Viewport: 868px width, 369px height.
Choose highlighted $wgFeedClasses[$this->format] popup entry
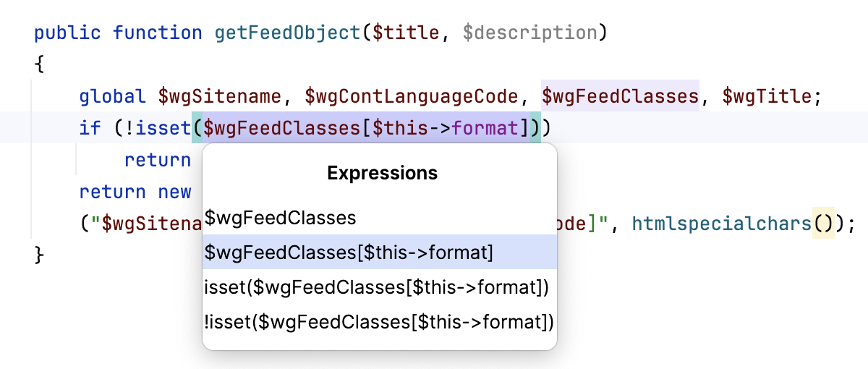[349, 253]
